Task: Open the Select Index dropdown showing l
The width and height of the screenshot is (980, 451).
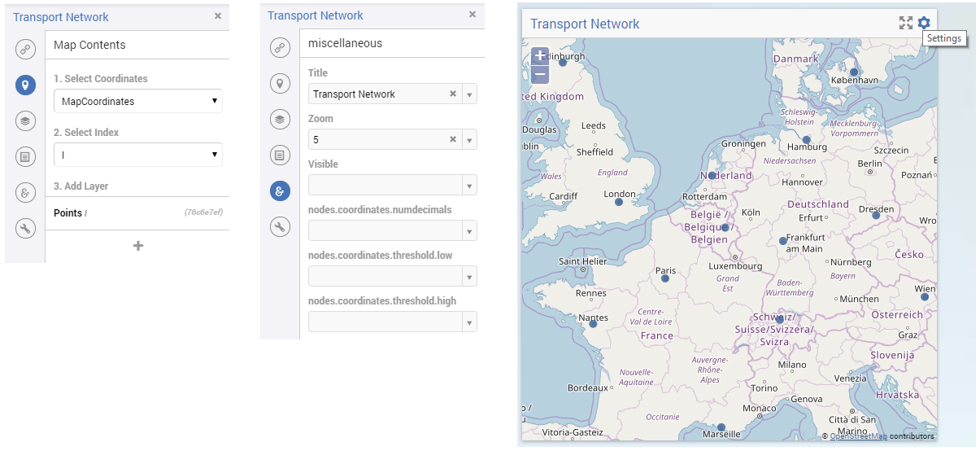Action: (137, 154)
